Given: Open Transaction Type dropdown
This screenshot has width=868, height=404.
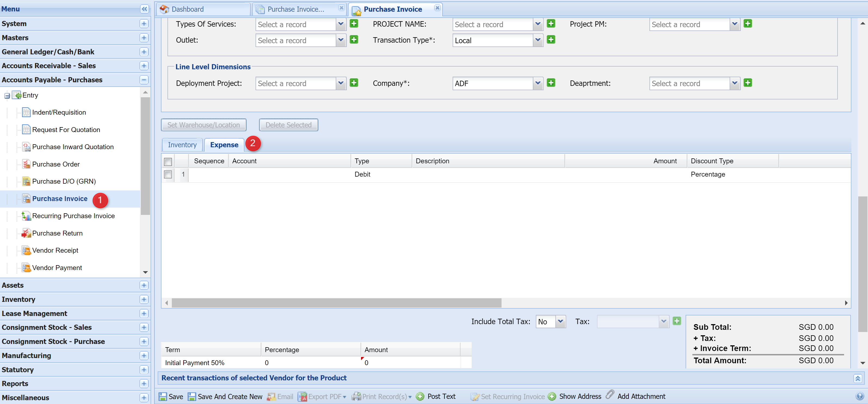Looking at the screenshot, I should tap(538, 40).
